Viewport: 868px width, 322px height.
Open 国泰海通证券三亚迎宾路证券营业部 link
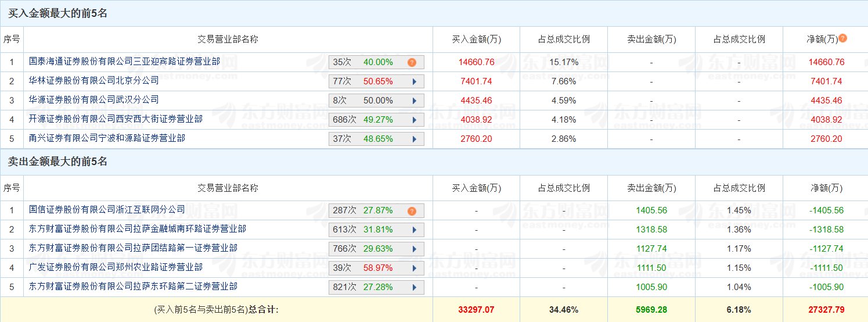(124, 61)
